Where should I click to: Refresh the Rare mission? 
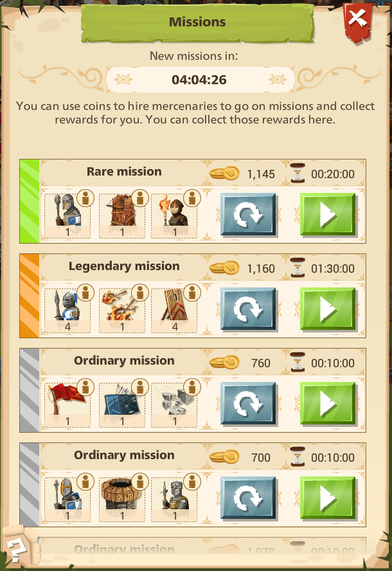[248, 215]
